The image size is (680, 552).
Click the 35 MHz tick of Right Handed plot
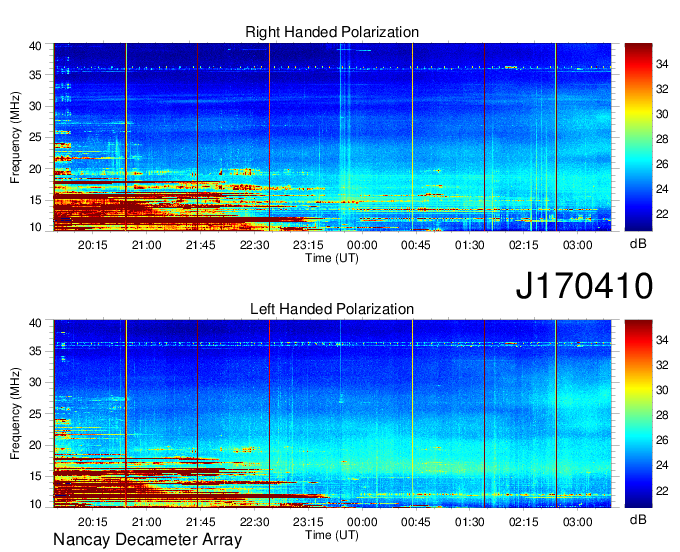35,75
